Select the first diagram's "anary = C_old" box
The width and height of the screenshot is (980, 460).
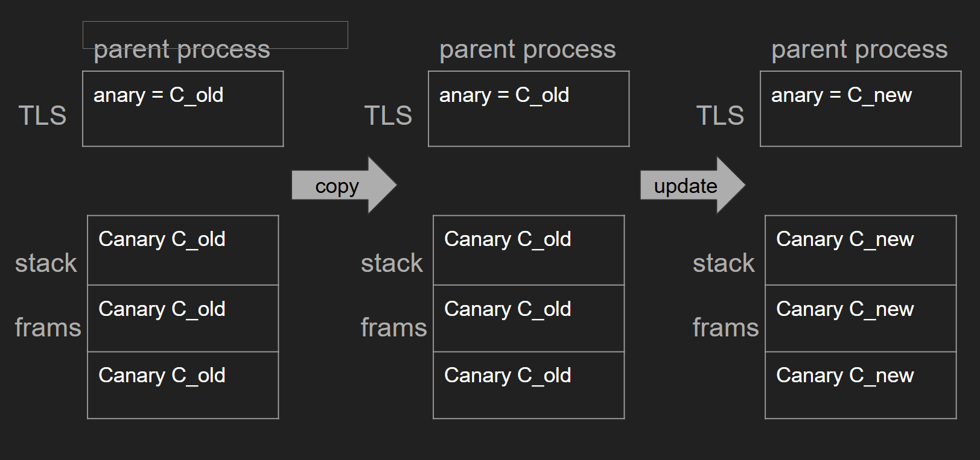pos(183,109)
